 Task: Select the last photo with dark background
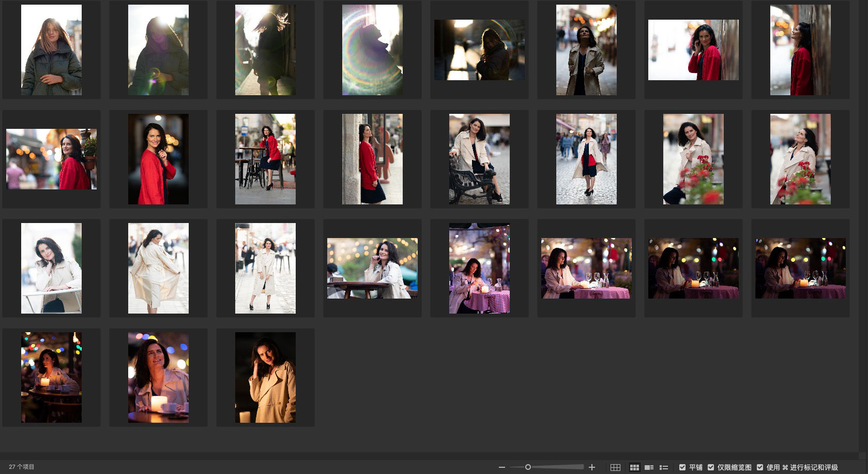coord(265,377)
